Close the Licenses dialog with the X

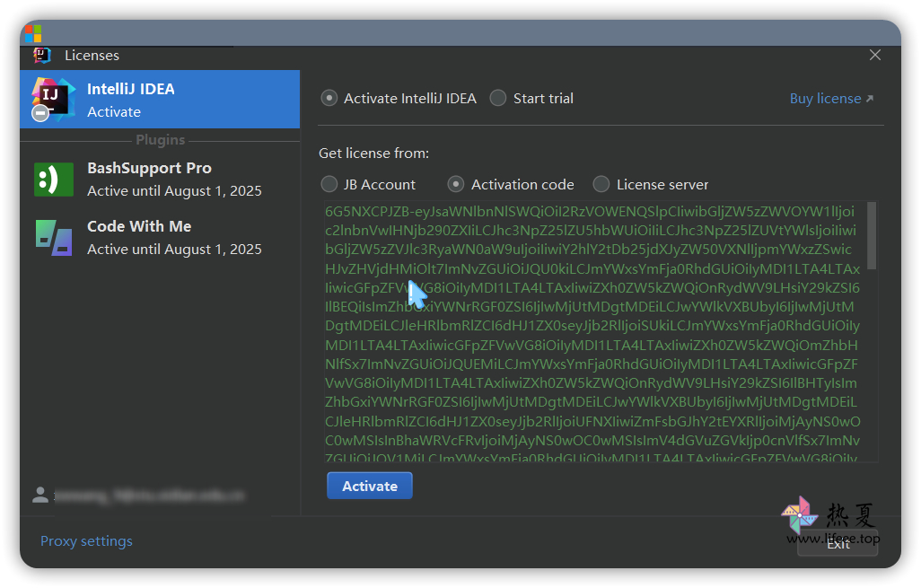[875, 55]
